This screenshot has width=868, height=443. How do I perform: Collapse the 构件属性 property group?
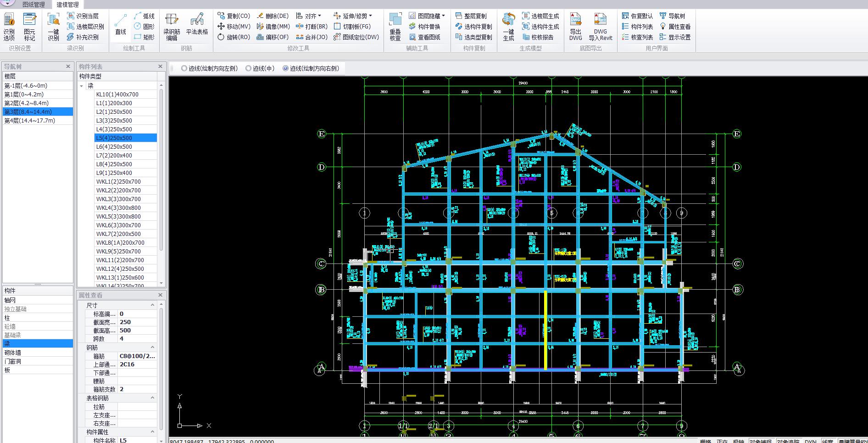click(x=153, y=432)
